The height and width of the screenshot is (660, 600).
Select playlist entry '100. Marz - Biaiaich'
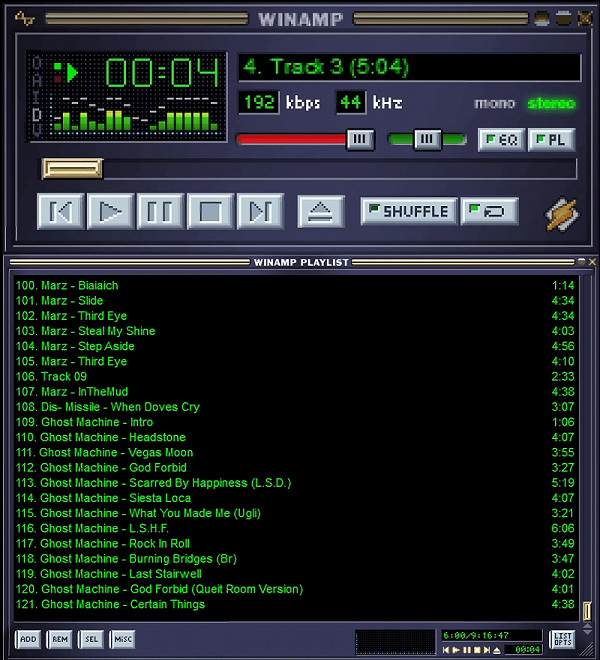295,285
